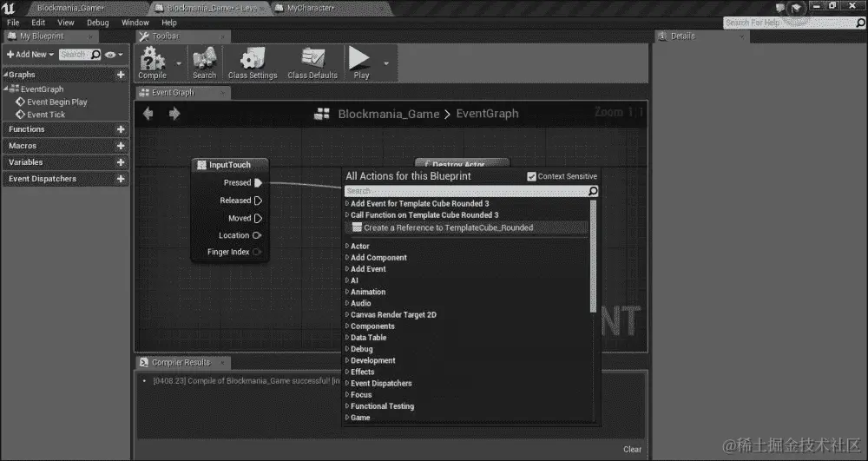Screen dimensions: 868x461
Task: Click the Unreal Engine logo icon
Action: click(9, 8)
